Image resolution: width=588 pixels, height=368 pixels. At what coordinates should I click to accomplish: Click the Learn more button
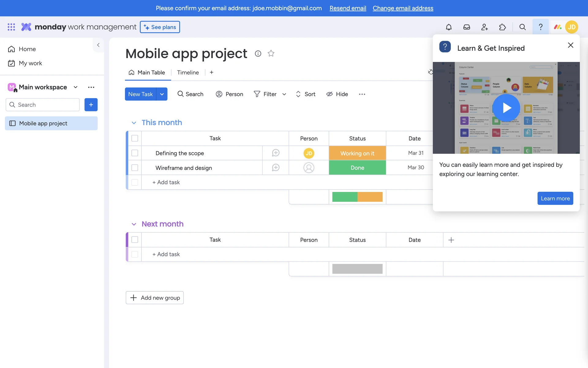555,198
